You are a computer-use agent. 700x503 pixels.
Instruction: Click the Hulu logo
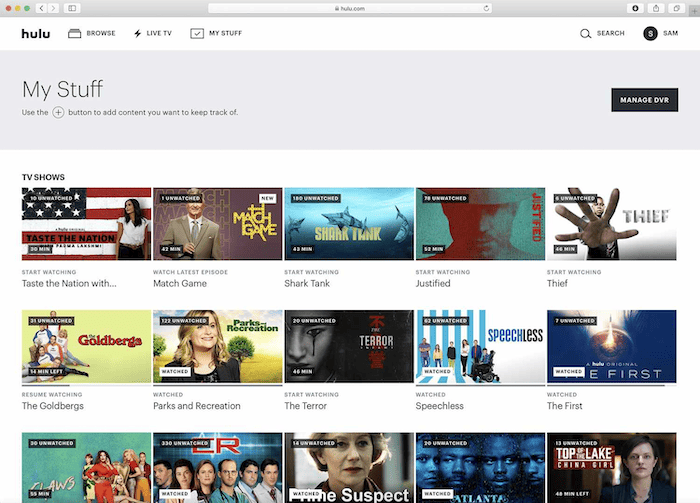[x=36, y=33]
